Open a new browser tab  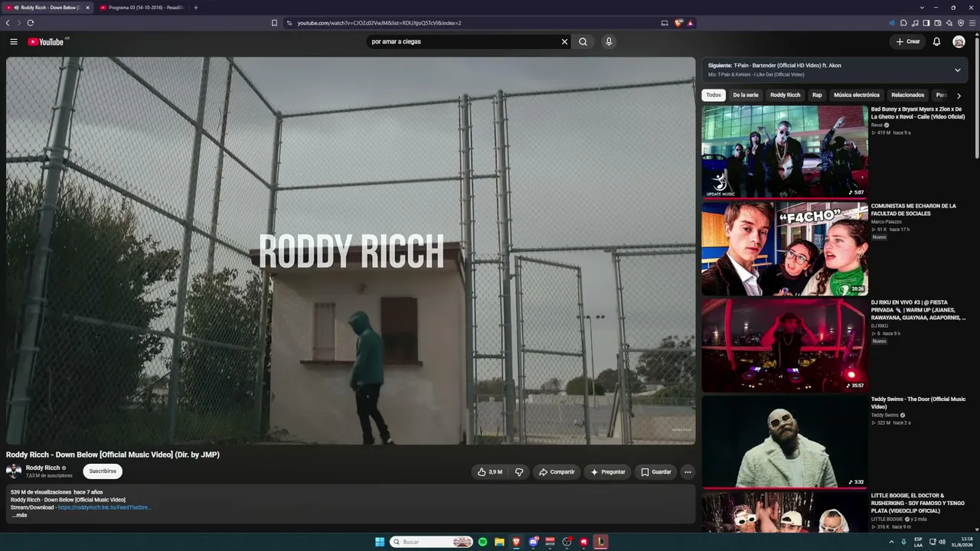pos(195,8)
